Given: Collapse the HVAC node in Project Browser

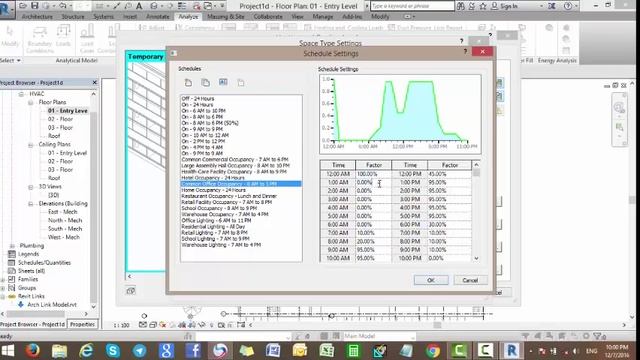Looking at the screenshot, I should pyautogui.click(x=21, y=94).
